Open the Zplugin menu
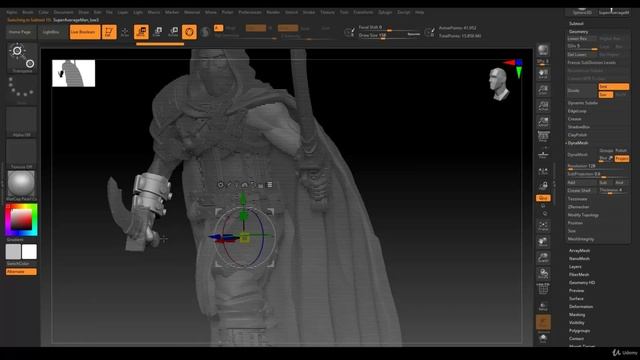 click(385, 12)
